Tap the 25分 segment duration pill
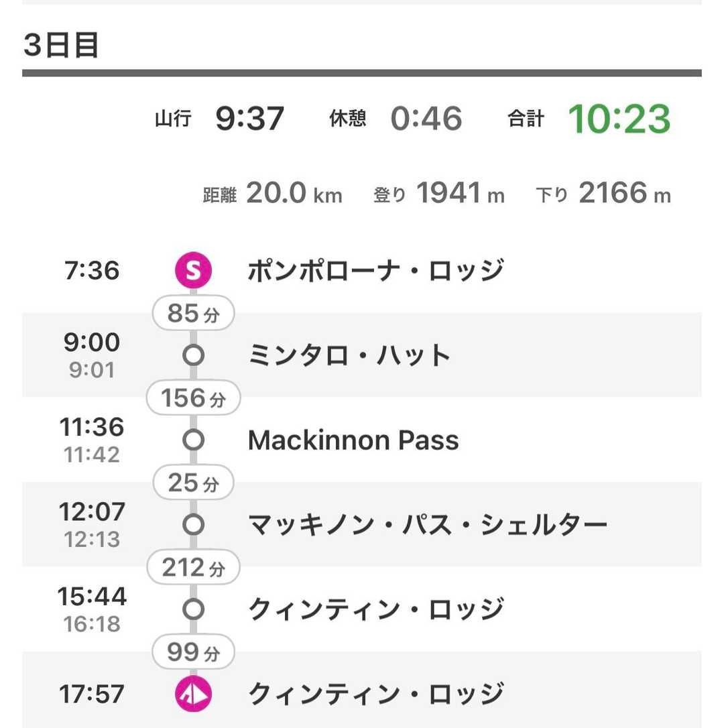 tap(193, 483)
